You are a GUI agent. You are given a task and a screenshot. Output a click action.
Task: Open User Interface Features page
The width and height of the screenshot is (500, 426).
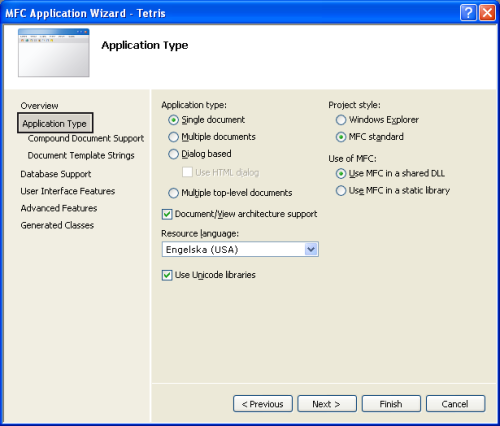(68, 191)
